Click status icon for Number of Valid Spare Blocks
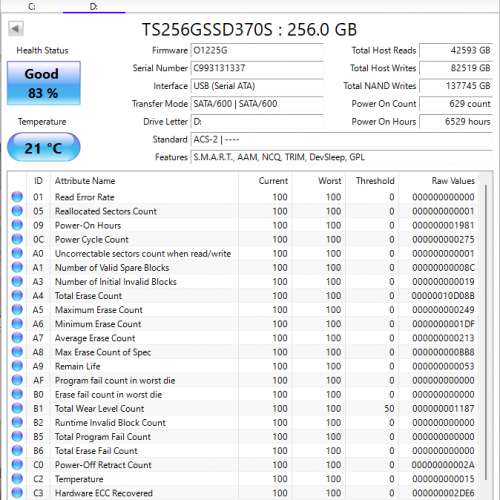This screenshot has width=500, height=500. [x=17, y=267]
